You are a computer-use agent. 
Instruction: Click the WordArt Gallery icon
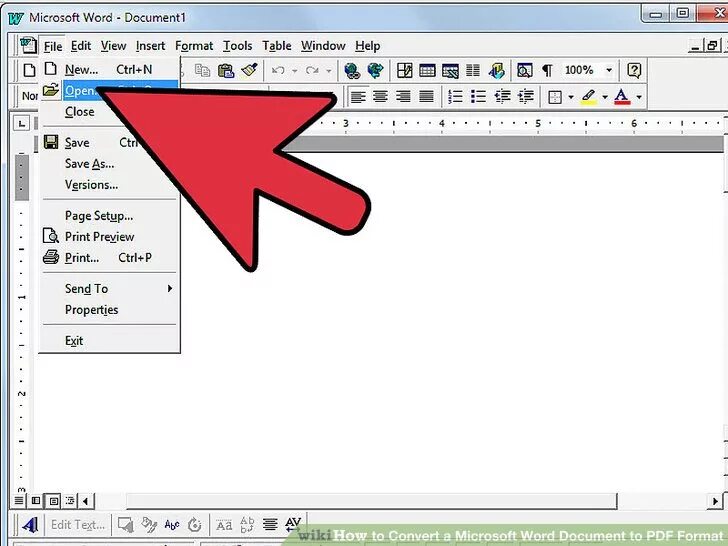click(x=125, y=525)
